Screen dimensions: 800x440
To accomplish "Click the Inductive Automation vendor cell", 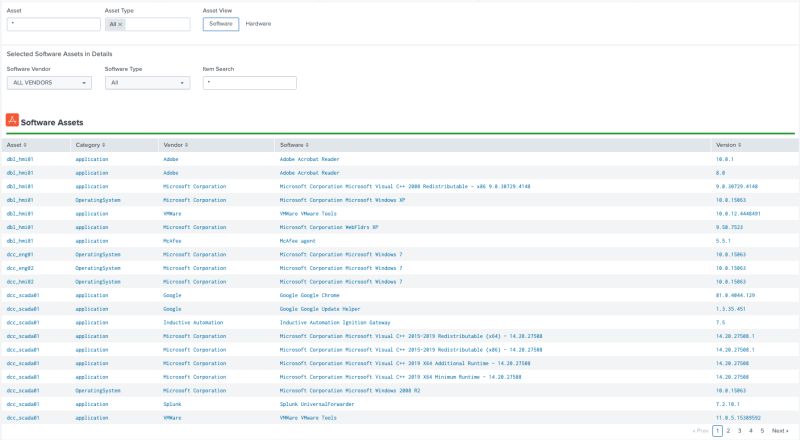I will pyautogui.click(x=193, y=323).
